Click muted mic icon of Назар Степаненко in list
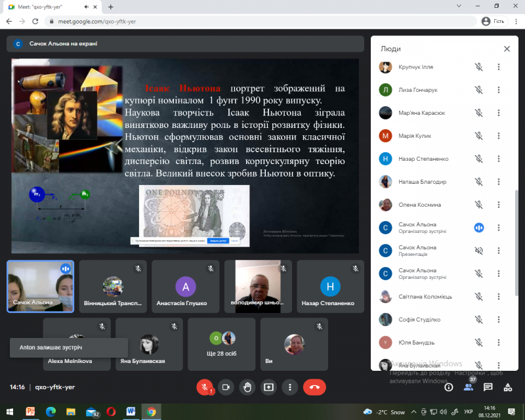525x420 pixels. tap(479, 159)
